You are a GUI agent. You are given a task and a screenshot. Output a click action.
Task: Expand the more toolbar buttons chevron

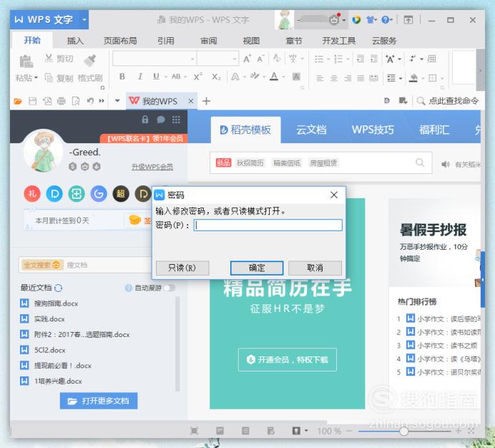102,101
